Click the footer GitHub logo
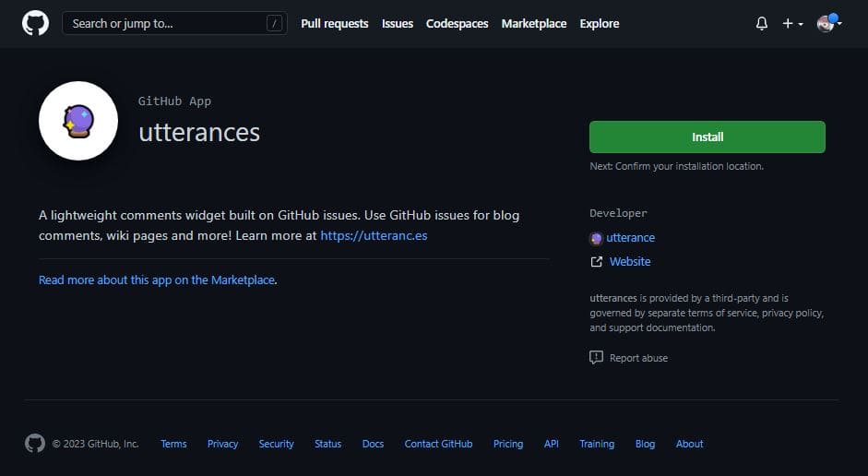This screenshot has width=868, height=476. 35,444
